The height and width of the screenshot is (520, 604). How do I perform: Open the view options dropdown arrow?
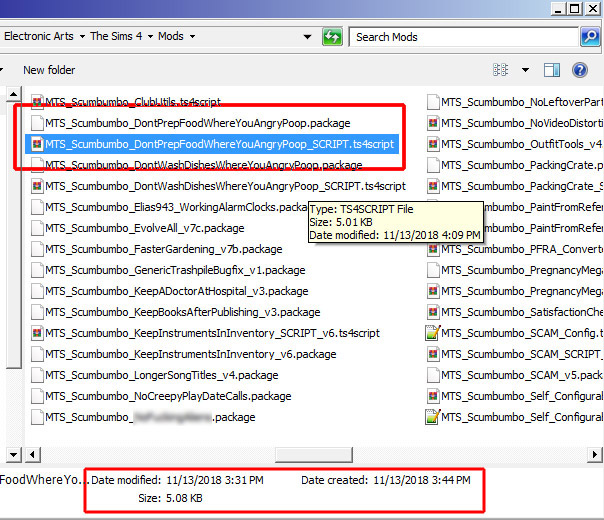click(x=525, y=70)
